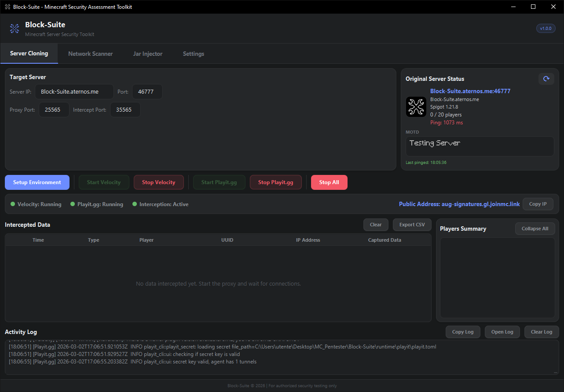Export intercepted data as CSV
The image size is (564, 392).
coord(412,225)
